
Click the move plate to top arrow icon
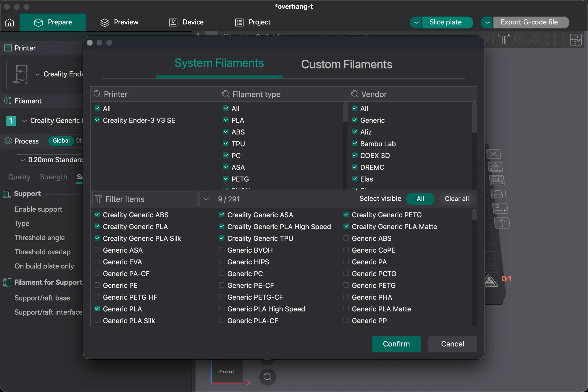click(x=502, y=223)
